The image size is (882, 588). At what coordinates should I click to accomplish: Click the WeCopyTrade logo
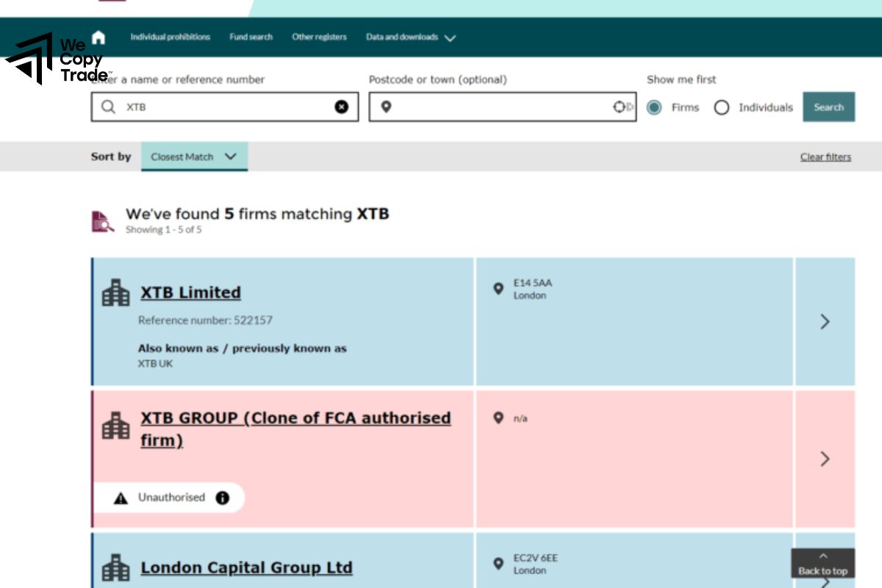pyautogui.click(x=57, y=59)
